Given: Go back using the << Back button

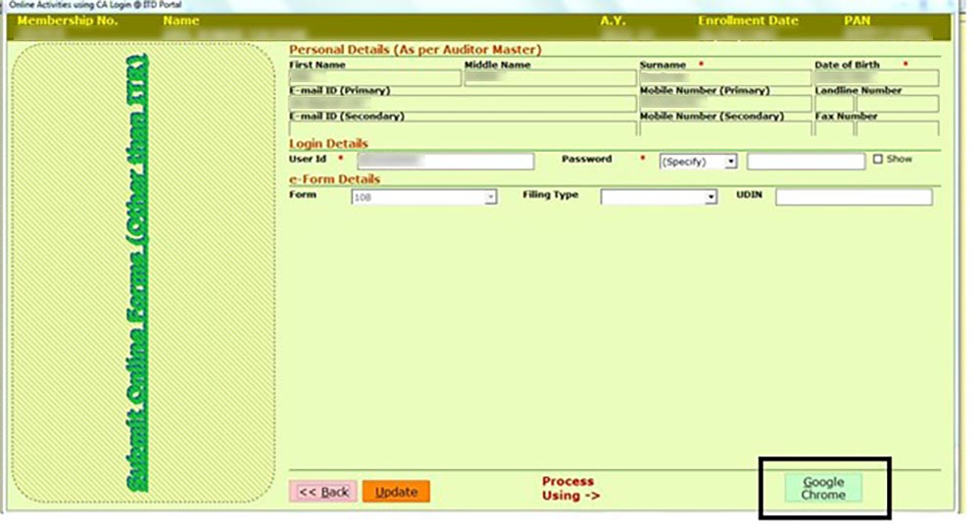Looking at the screenshot, I should (322, 492).
